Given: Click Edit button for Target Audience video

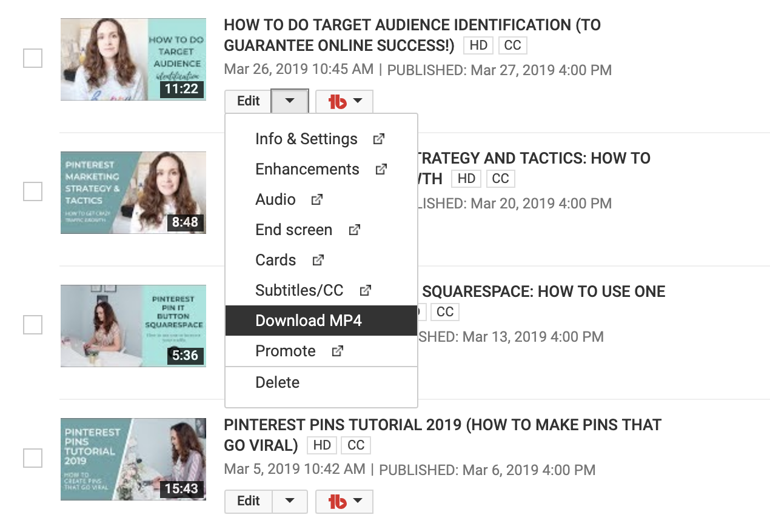Looking at the screenshot, I should (248, 101).
